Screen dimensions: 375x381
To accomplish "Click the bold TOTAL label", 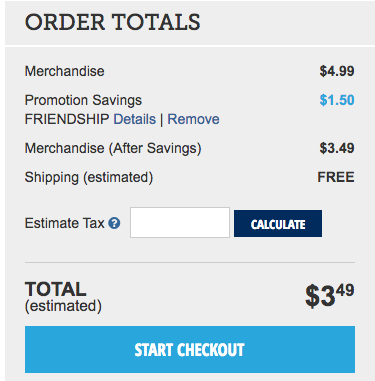I will point(56,289).
